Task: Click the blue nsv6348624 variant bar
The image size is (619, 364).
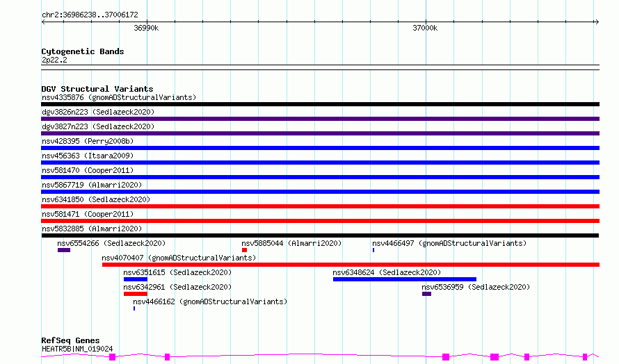Action: (x=405, y=279)
